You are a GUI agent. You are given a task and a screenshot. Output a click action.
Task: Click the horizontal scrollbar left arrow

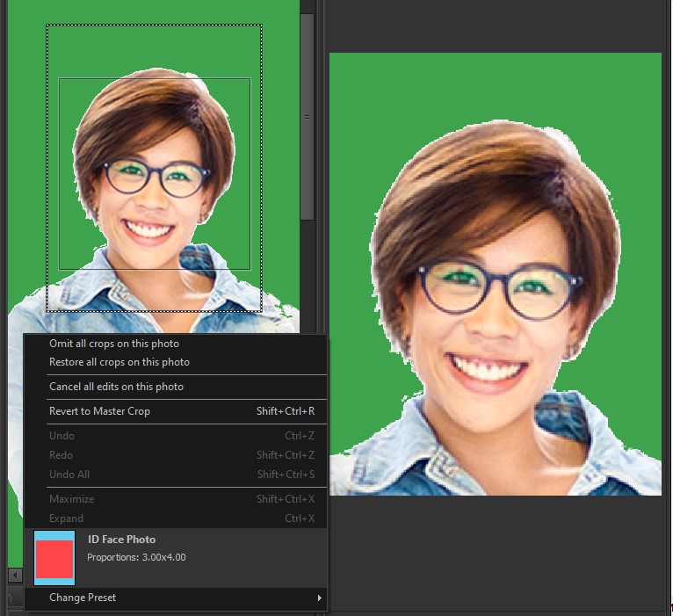(x=14, y=575)
